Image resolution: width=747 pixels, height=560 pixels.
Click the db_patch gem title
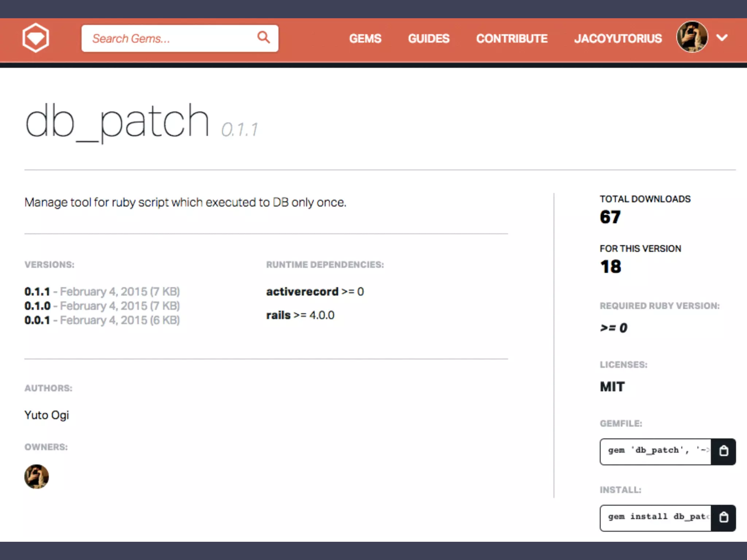point(117,121)
